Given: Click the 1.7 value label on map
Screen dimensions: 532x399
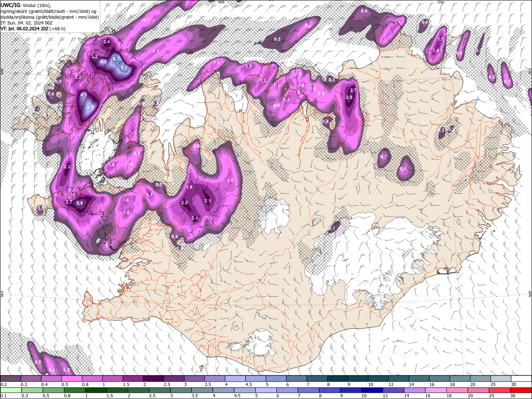Looking at the screenshot, I should pyautogui.click(x=150, y=195).
